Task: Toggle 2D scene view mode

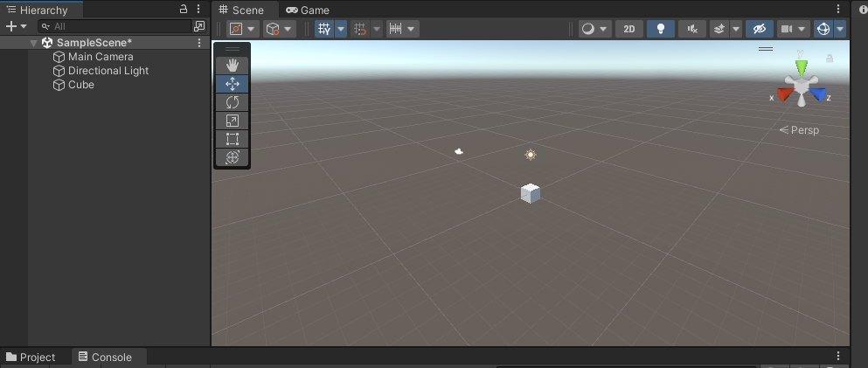Action: click(x=629, y=29)
